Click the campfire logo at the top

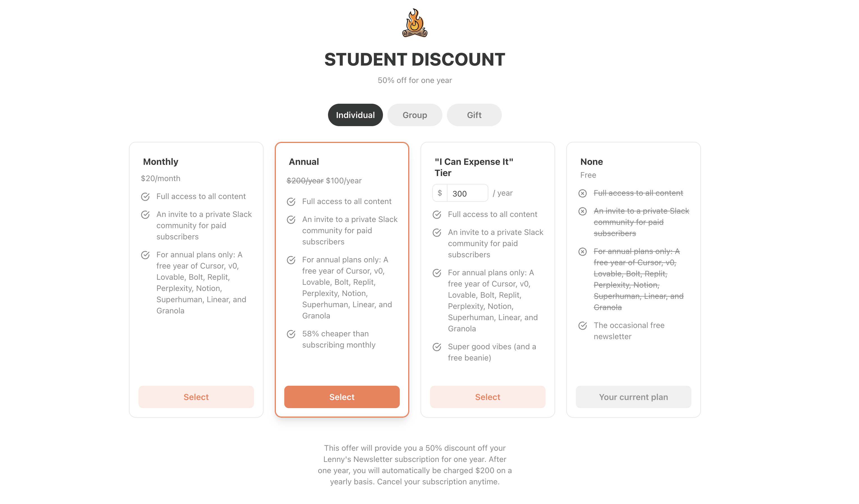tap(415, 23)
